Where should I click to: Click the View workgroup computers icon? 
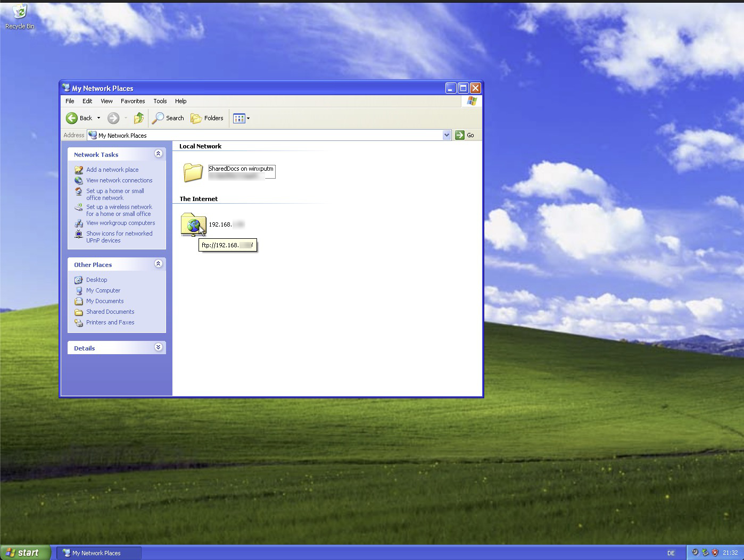(x=79, y=223)
